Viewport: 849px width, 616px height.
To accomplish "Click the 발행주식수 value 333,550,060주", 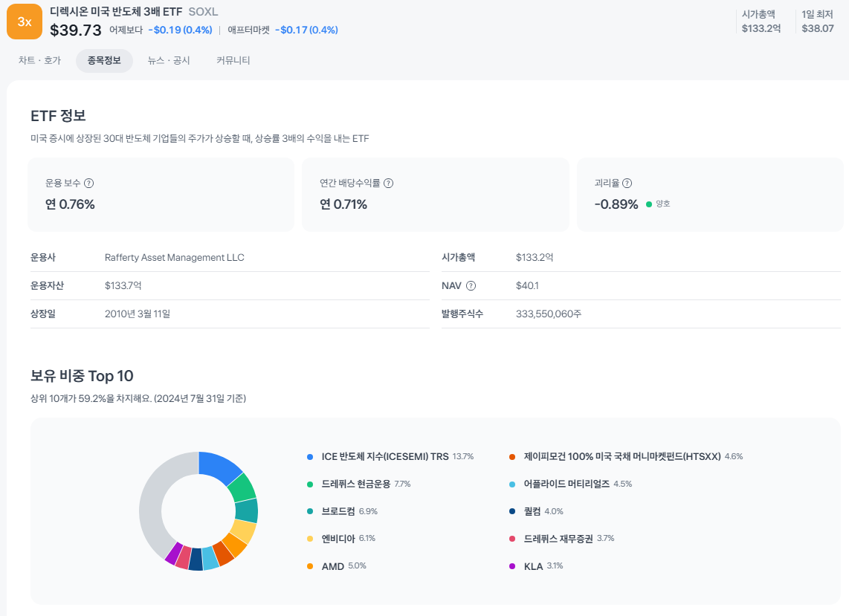I will tap(549, 314).
